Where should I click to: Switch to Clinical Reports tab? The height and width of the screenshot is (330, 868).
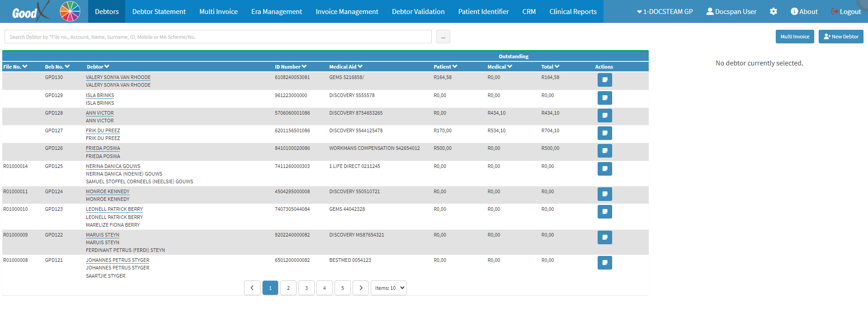pyautogui.click(x=573, y=12)
